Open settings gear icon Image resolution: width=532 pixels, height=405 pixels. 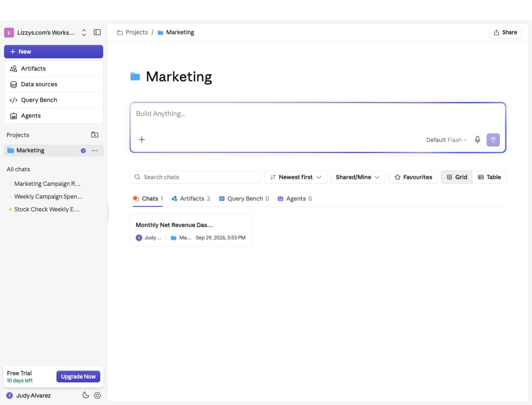point(97,395)
